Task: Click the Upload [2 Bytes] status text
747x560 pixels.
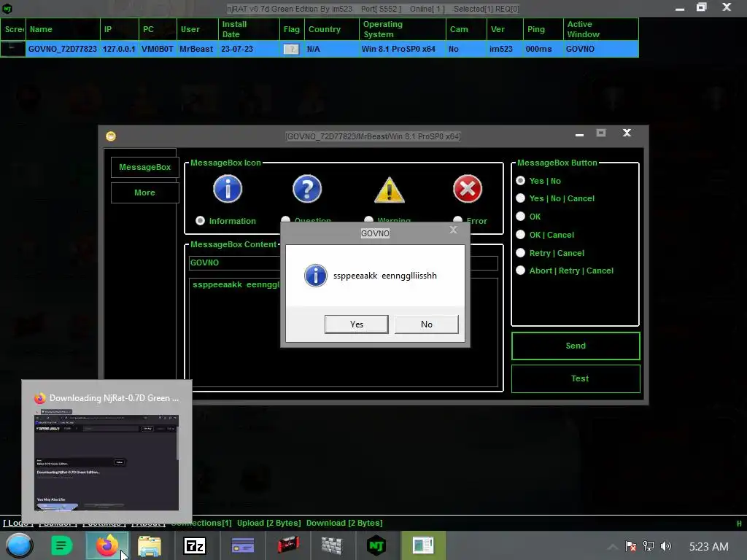Action: tap(268, 523)
